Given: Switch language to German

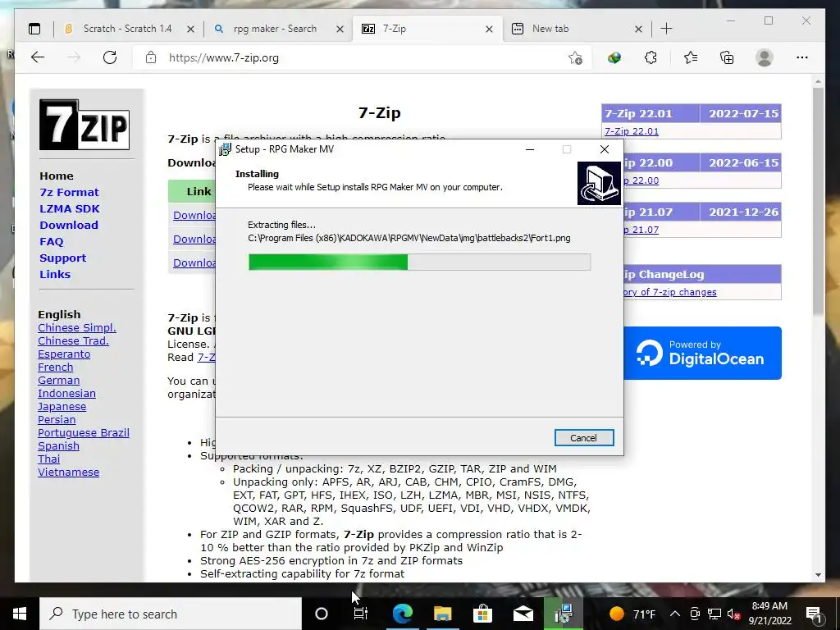Looking at the screenshot, I should [58, 381].
